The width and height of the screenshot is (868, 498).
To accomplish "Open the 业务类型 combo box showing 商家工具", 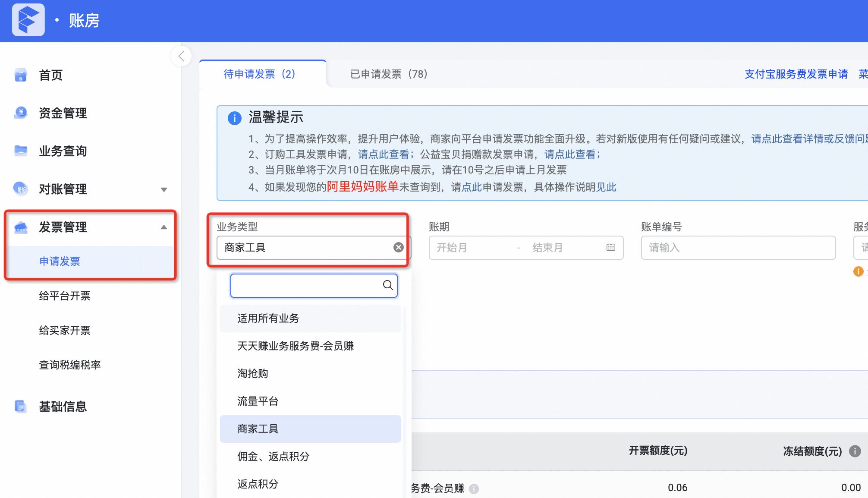I will tap(314, 248).
